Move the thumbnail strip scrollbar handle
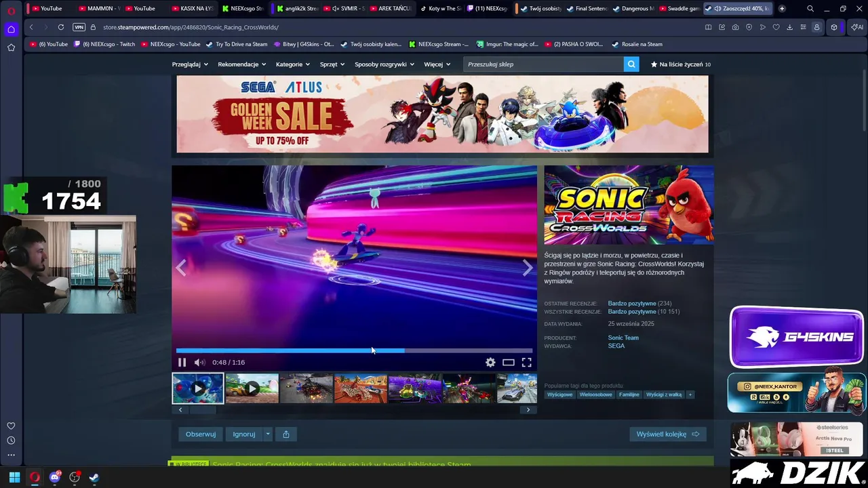The image size is (868, 488). coord(202,409)
